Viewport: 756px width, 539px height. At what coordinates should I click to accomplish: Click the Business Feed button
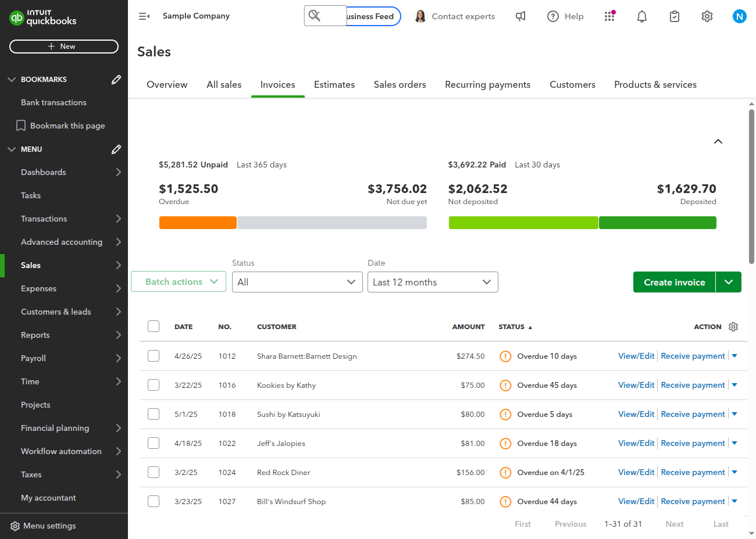[x=373, y=16]
